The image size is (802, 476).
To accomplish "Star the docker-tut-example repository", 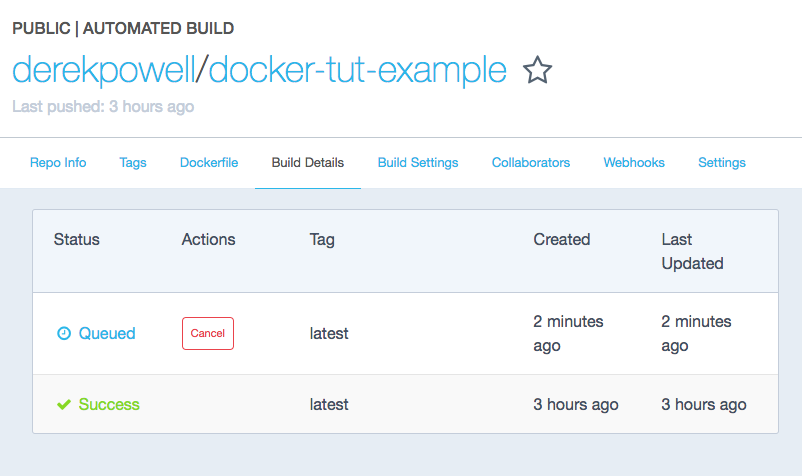I will [x=538, y=70].
